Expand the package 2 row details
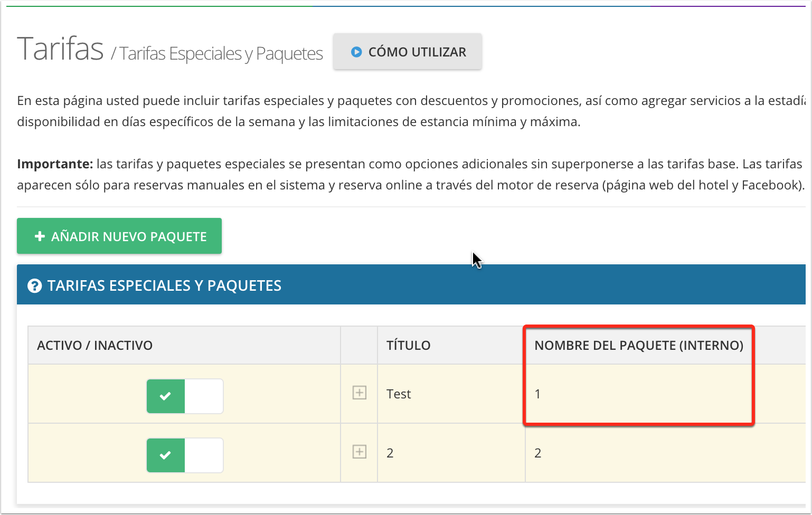The height and width of the screenshot is (515, 812). coord(360,452)
